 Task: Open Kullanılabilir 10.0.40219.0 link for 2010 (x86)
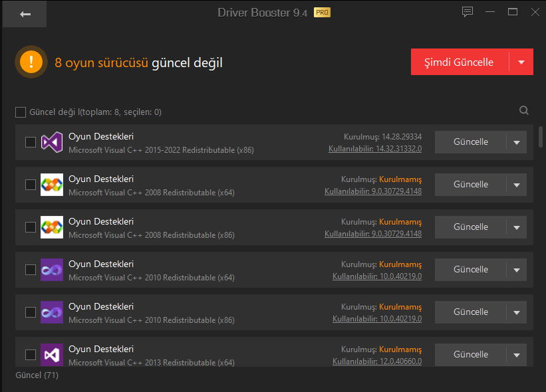pyautogui.click(x=377, y=319)
